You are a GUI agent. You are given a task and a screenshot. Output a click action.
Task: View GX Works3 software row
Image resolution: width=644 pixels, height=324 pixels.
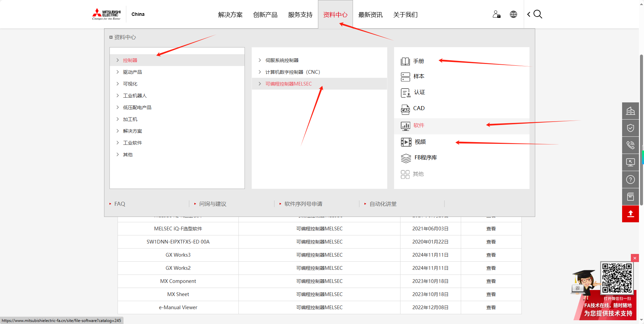click(491, 255)
